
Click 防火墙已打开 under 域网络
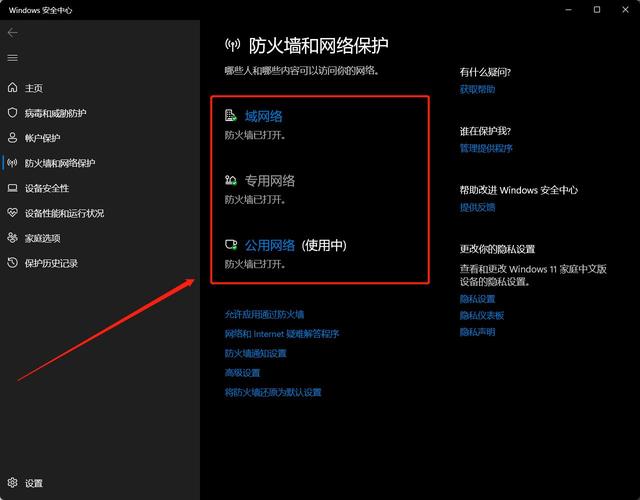click(255, 136)
